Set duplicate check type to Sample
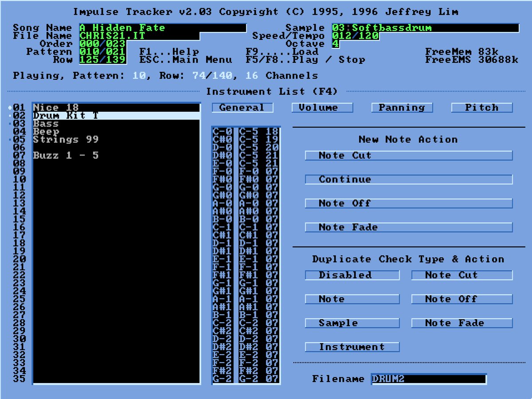 tap(352, 323)
